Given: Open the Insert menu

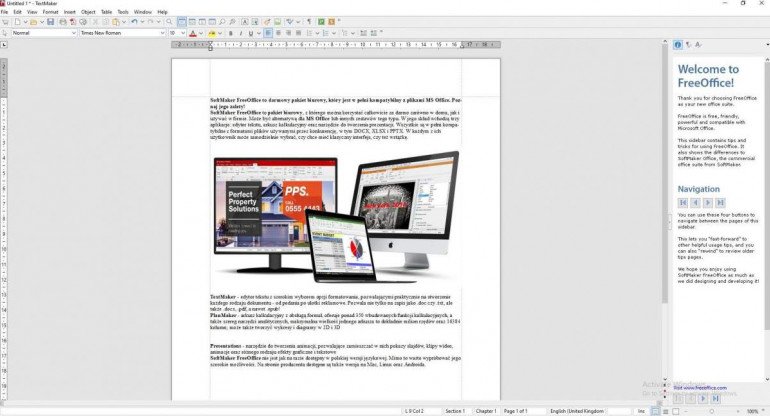Looking at the screenshot, I should pos(70,12).
